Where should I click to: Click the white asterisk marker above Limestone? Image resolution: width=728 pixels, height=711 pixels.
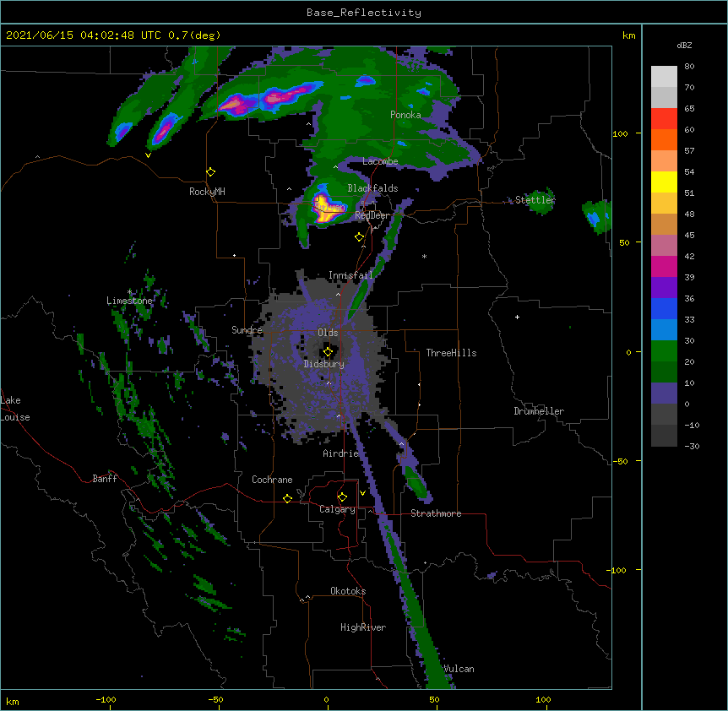pyautogui.click(x=130, y=292)
